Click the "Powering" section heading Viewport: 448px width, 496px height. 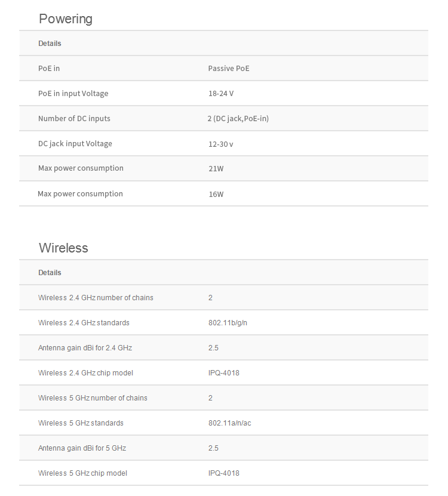pos(66,19)
